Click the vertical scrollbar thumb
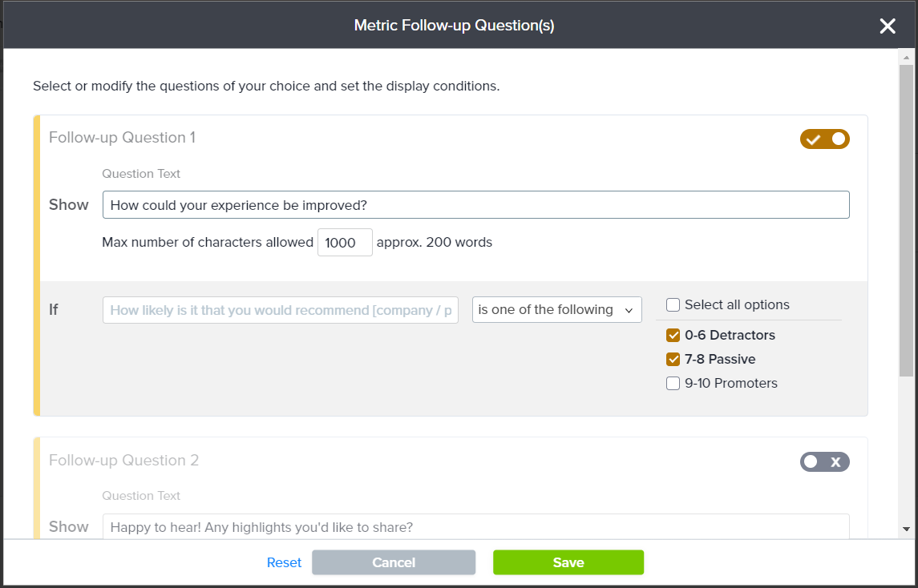The height and width of the screenshot is (588, 918). [906, 216]
